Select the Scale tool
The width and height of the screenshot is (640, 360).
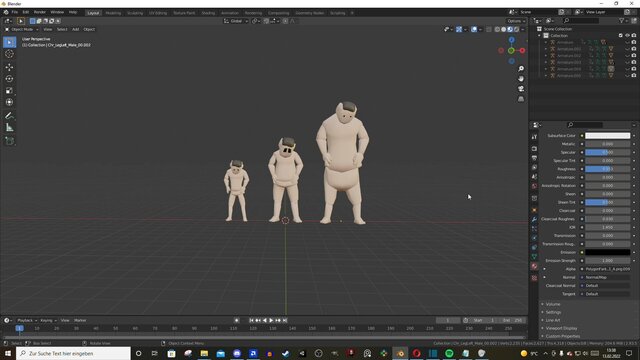(x=9, y=91)
